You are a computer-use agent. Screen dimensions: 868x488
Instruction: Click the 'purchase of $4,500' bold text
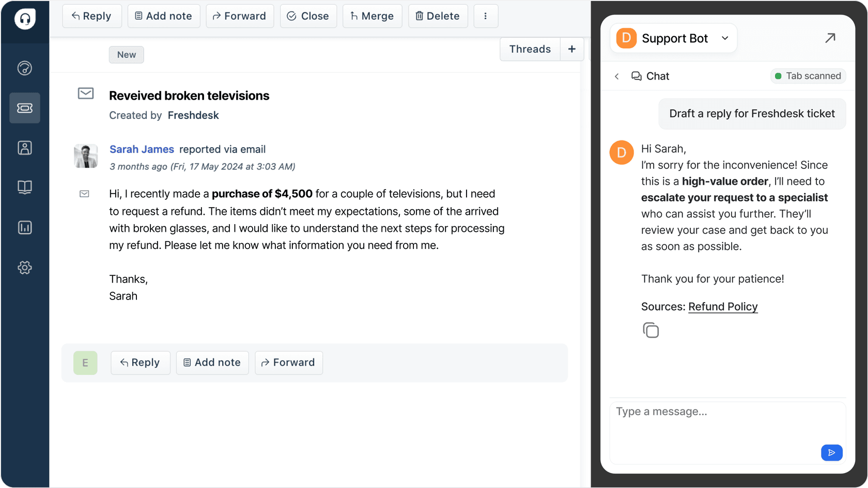click(262, 194)
